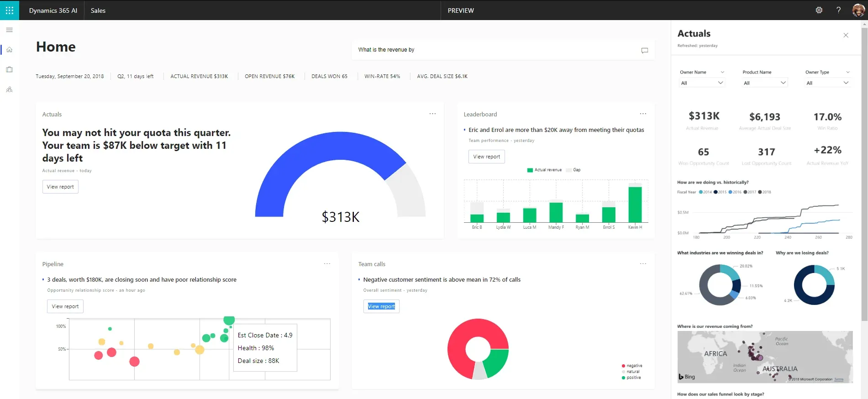Click the Actuals panel vertical scrollbar
Screen dimensions: 868x399
pos(864,173)
